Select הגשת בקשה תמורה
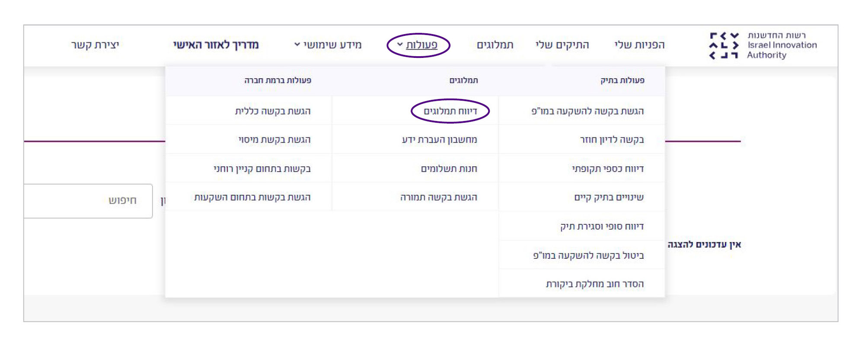This screenshot has height=344, width=868. point(438,197)
